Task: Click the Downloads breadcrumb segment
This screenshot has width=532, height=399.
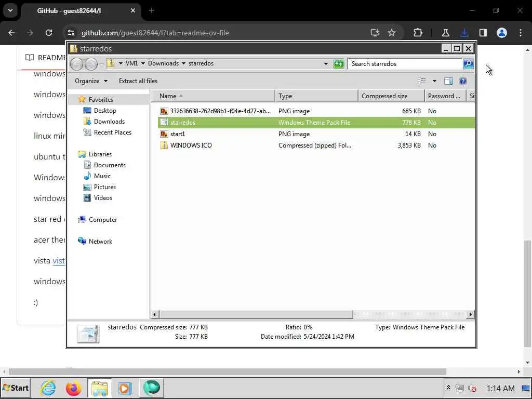Action: pos(163,63)
